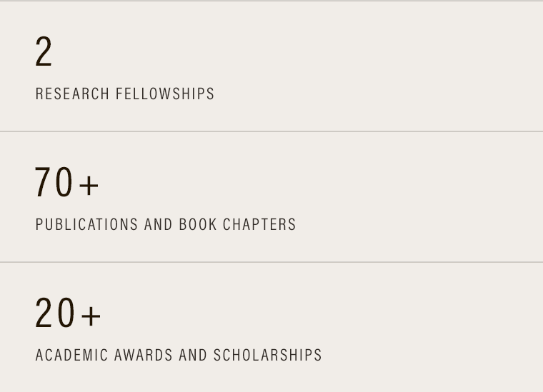Click the 70 publications figure

54,183
